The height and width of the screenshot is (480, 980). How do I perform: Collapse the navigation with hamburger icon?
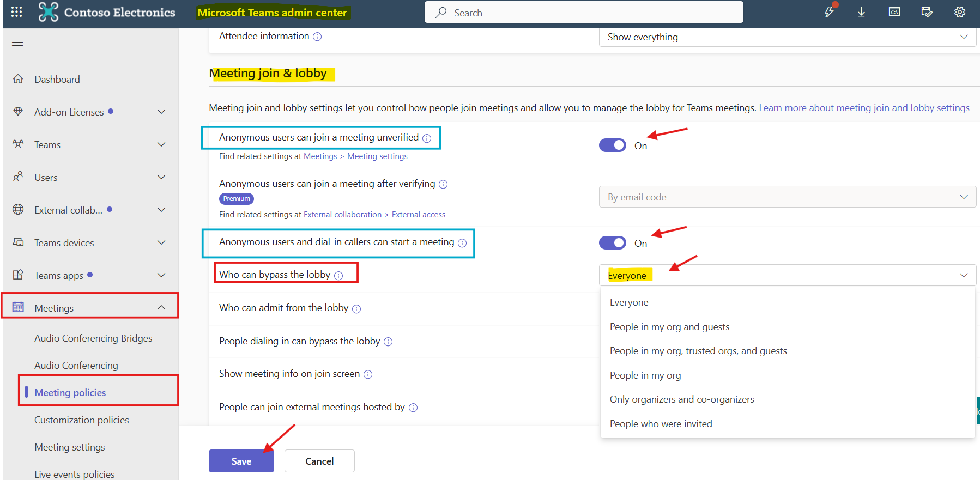tap(17, 45)
